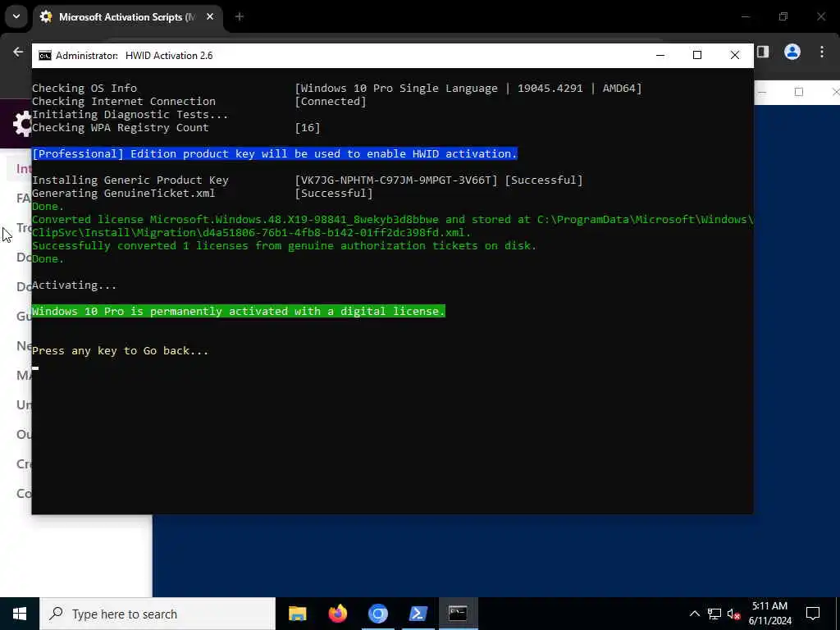Image resolution: width=840 pixels, height=630 pixels.
Task: Click the generic product key VK7JG text
Action: pos(396,180)
